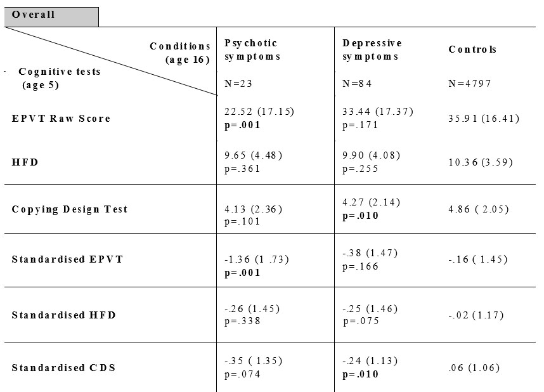Select the HFD row label
This screenshot has height=392, width=544.
point(25,162)
